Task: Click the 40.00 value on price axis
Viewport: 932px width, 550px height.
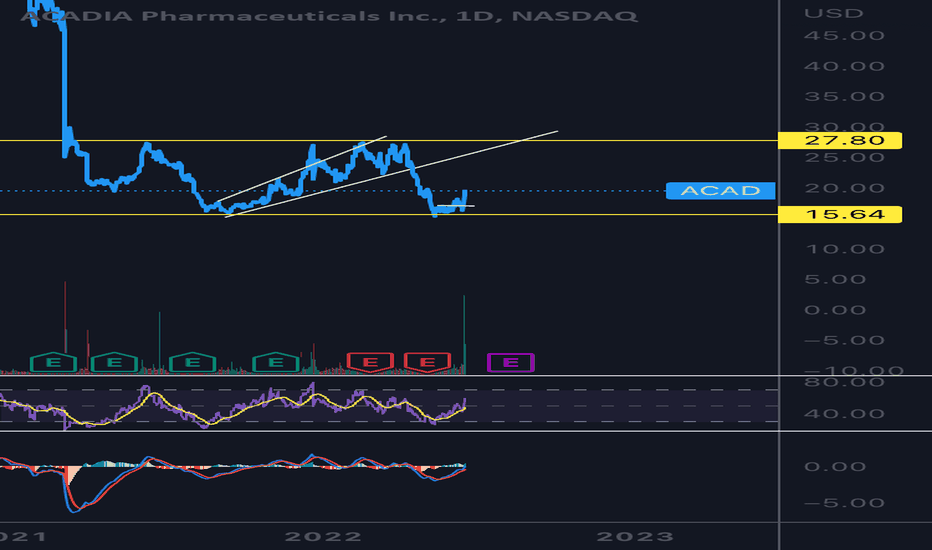Action: pyautogui.click(x=844, y=66)
